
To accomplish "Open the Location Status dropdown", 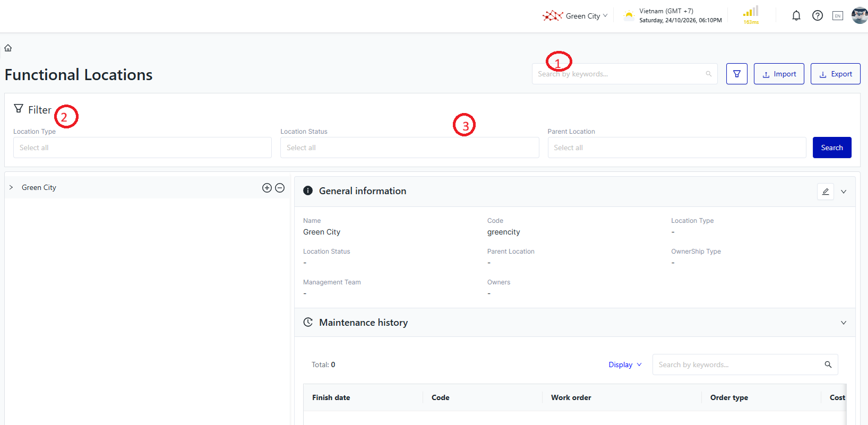I will click(409, 148).
